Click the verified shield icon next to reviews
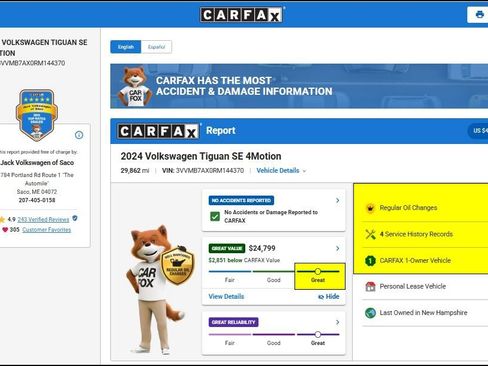The image size is (488, 366). tap(75, 218)
